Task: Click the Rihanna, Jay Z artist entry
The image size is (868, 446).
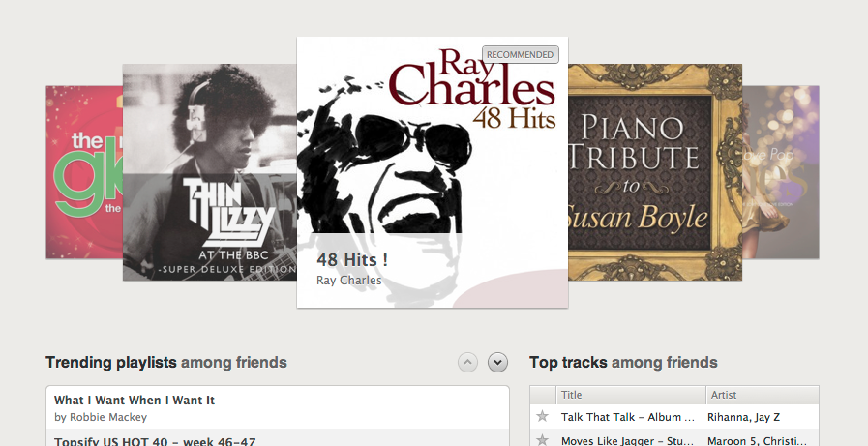Action: [x=743, y=417]
